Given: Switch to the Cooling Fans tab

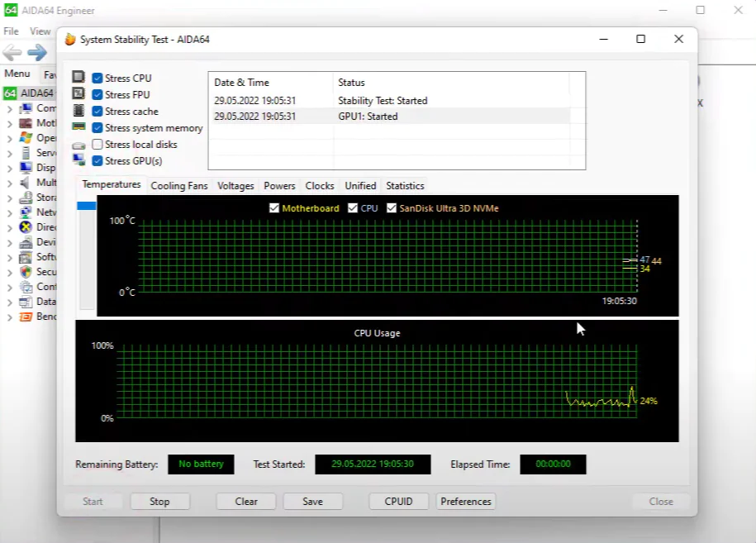Looking at the screenshot, I should pos(179,186).
